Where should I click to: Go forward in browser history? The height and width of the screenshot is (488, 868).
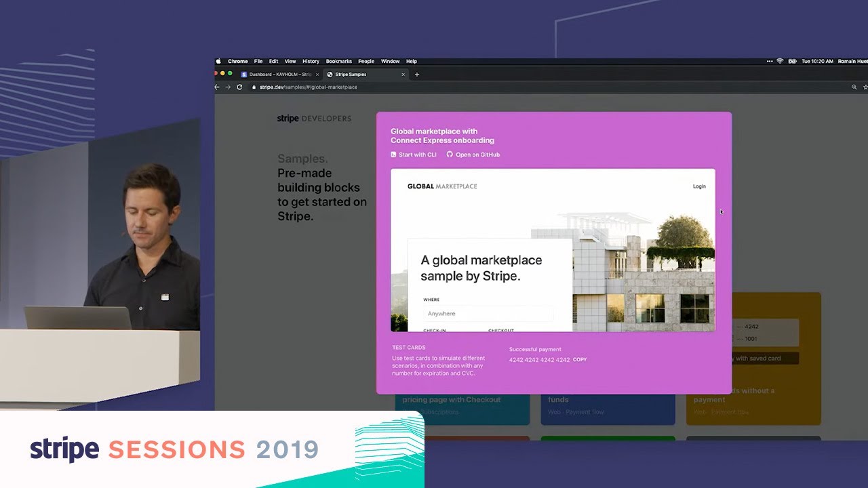[228, 87]
